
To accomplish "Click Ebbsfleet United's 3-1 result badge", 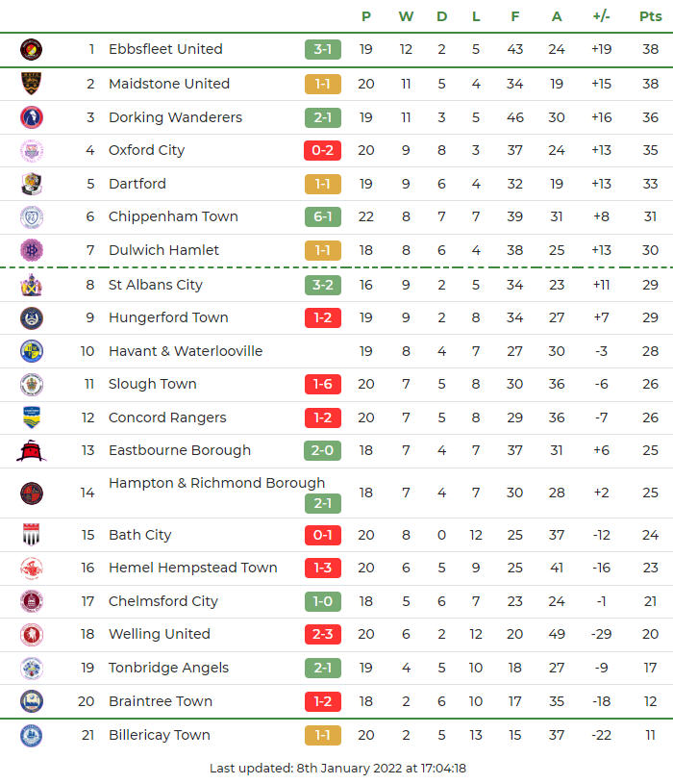I will click(x=323, y=49).
